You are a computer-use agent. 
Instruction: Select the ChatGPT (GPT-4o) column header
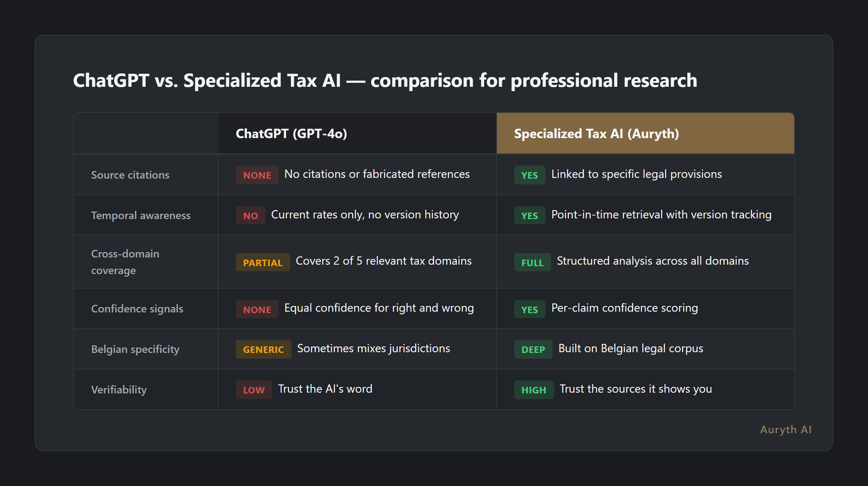coord(292,133)
